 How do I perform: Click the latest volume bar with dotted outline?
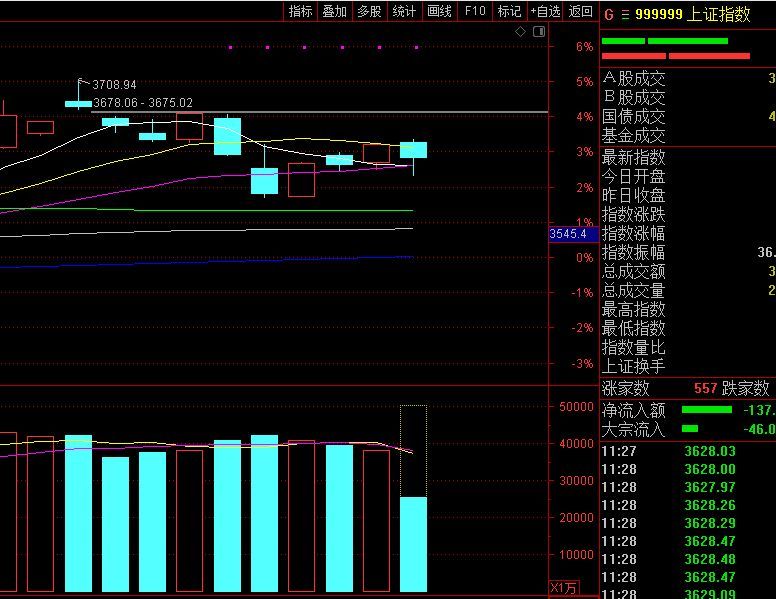click(x=413, y=543)
